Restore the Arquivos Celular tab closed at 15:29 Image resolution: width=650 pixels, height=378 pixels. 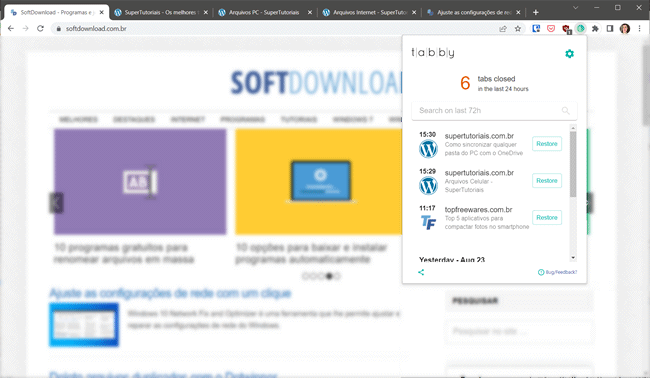547,181
